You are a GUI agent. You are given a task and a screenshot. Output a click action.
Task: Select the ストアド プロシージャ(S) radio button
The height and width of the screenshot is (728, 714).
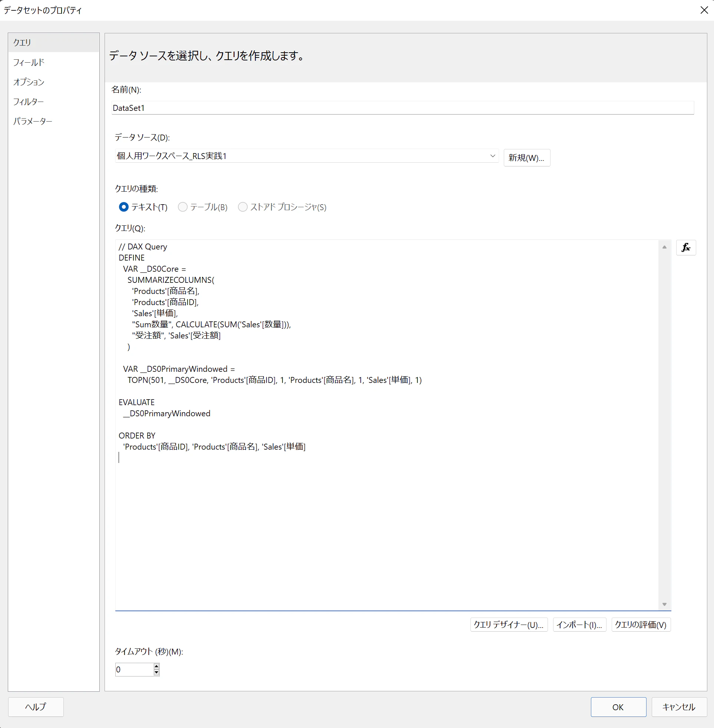point(242,207)
